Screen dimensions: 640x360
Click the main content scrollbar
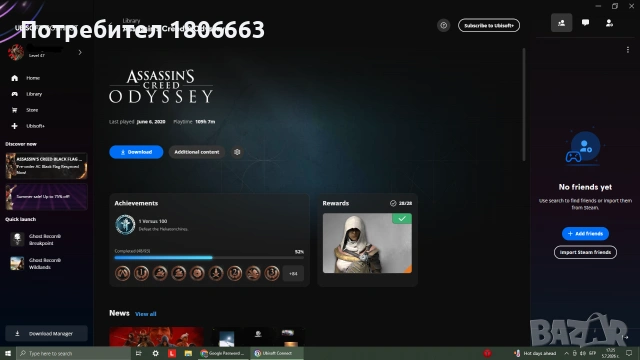(524, 104)
